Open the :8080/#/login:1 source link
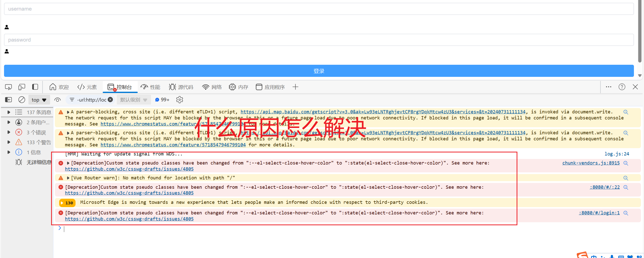 [599, 213]
